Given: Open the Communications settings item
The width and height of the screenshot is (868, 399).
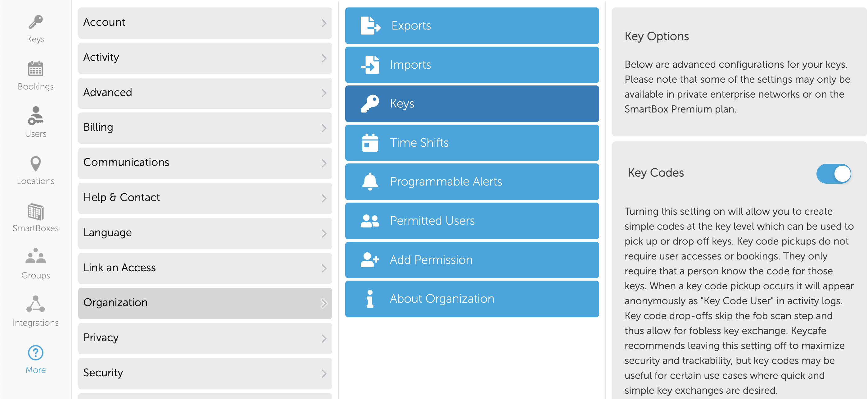Looking at the screenshot, I should (205, 163).
